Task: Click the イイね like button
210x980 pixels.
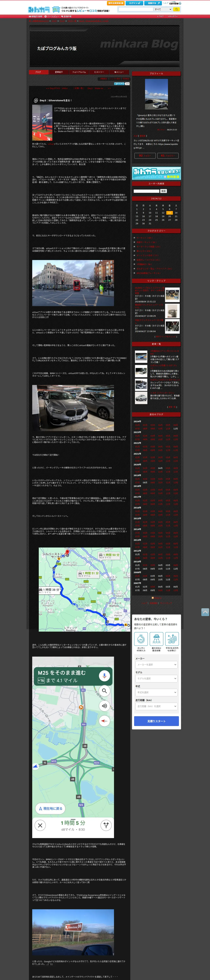Action: point(119,83)
